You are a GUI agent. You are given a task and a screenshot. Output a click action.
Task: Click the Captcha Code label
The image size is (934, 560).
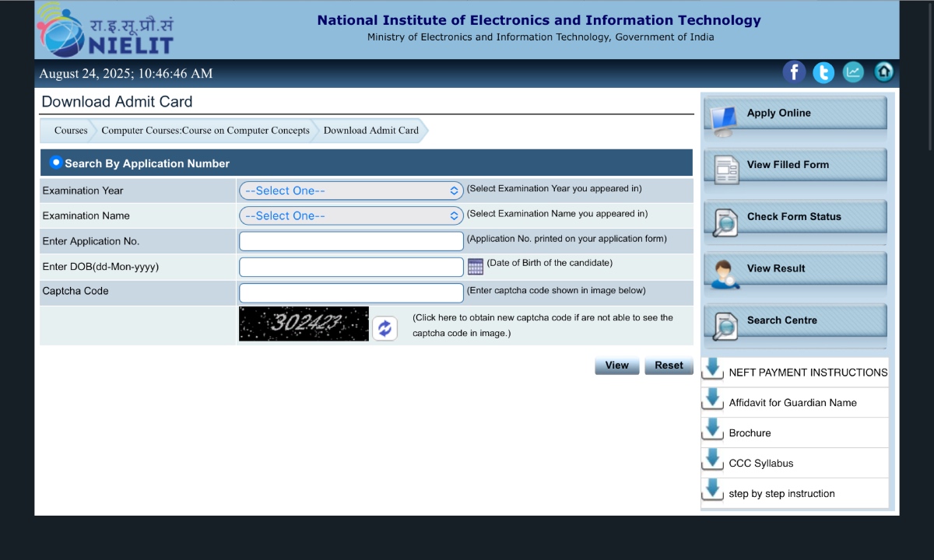[x=75, y=291]
